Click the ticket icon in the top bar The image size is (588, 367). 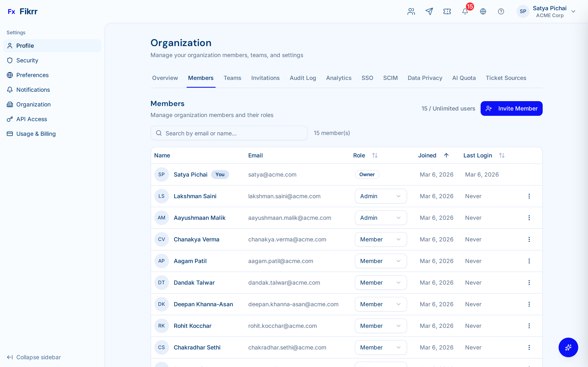[x=447, y=11]
